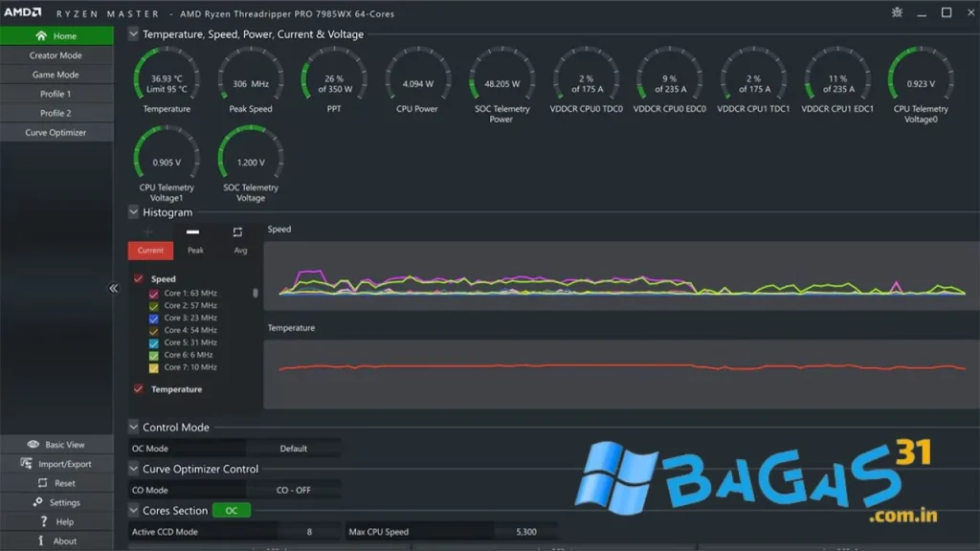Click the CO Mode 'CO - OFF' value
980x551 pixels.
(x=293, y=490)
